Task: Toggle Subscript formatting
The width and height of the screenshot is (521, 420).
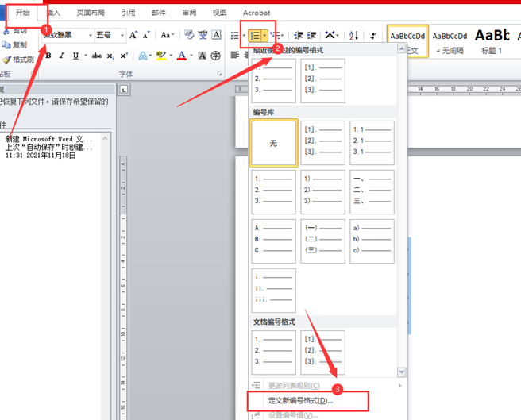Action: point(110,56)
